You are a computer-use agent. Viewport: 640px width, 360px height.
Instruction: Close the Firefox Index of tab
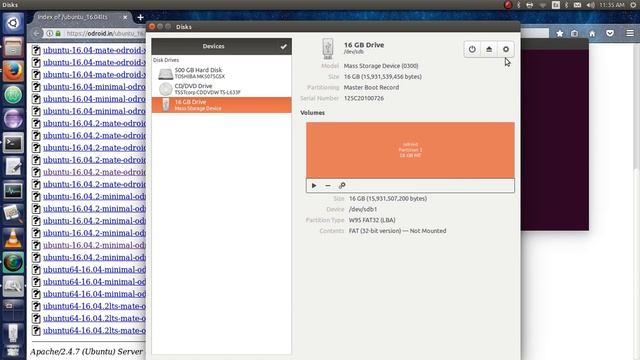(x=125, y=18)
